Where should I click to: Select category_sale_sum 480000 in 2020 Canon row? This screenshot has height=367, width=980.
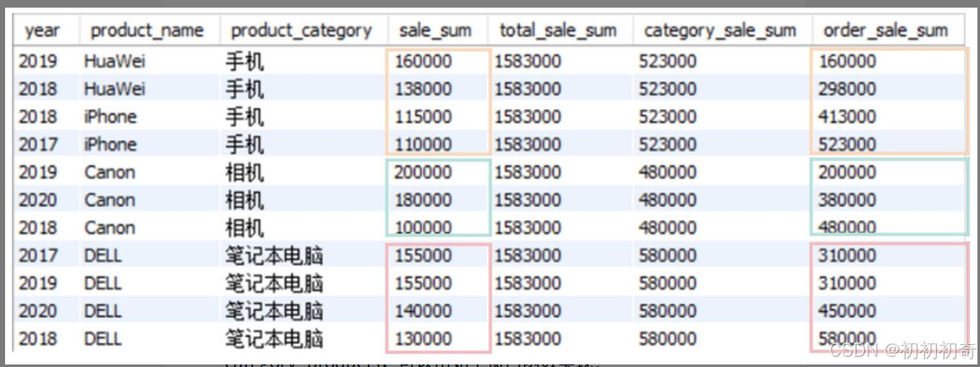click(x=667, y=200)
